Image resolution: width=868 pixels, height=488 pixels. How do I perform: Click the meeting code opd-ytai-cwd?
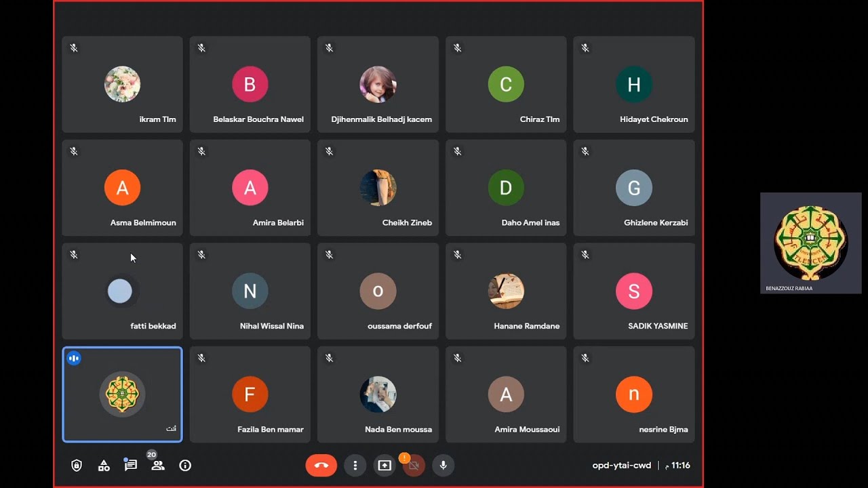pos(622,466)
